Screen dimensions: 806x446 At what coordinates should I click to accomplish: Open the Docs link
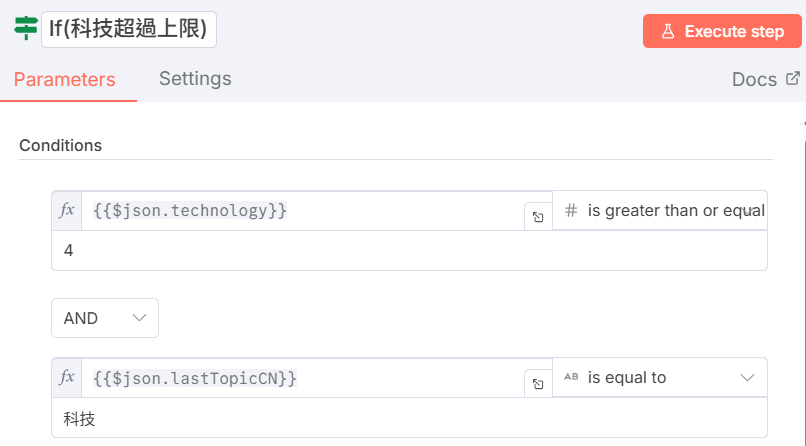754,79
